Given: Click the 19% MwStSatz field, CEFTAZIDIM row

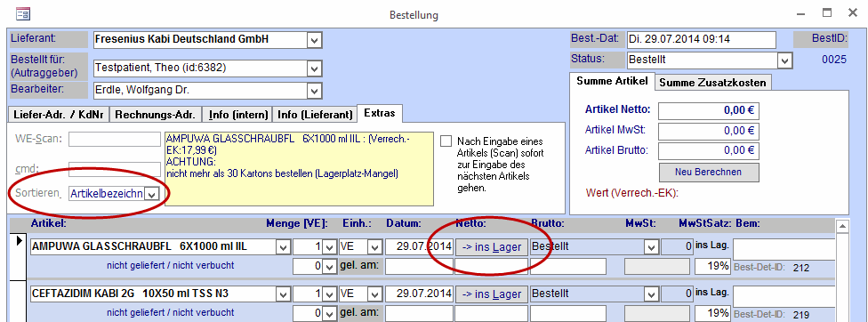Looking at the screenshot, I should tap(713, 313).
